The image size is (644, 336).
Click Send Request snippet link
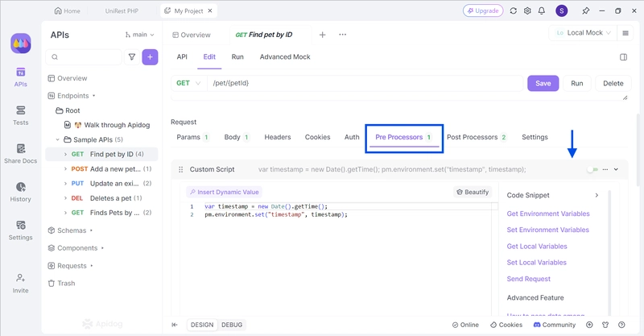[529, 280]
